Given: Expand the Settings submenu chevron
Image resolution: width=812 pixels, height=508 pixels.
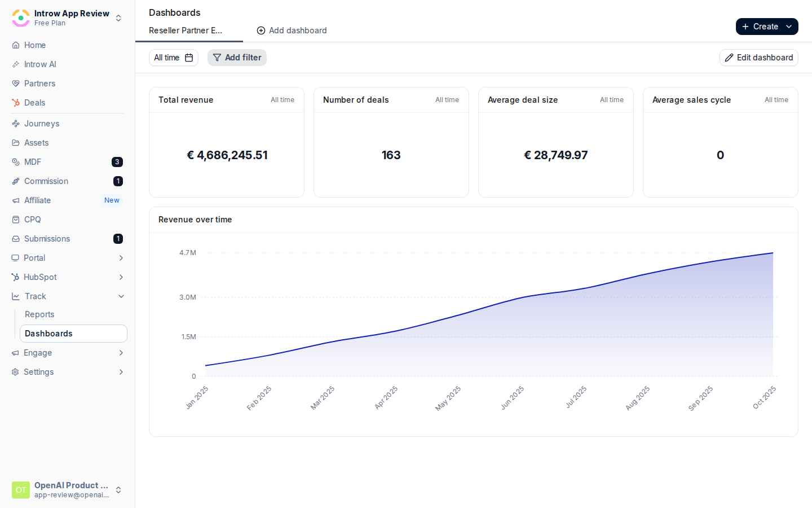Looking at the screenshot, I should (121, 372).
